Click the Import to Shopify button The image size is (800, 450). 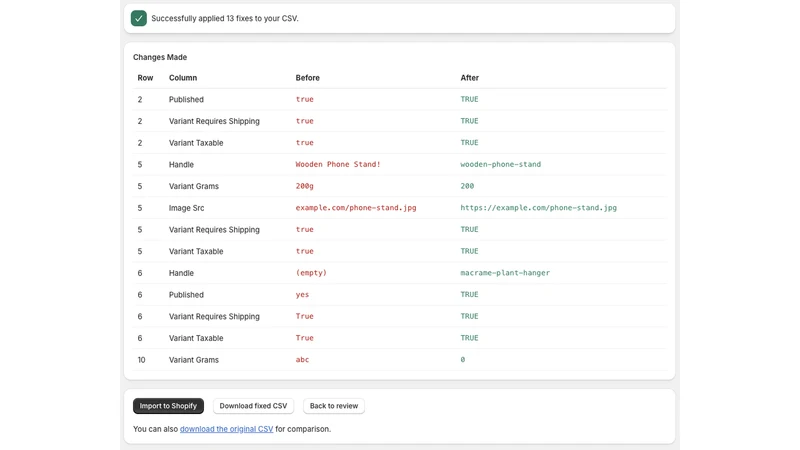(168, 406)
